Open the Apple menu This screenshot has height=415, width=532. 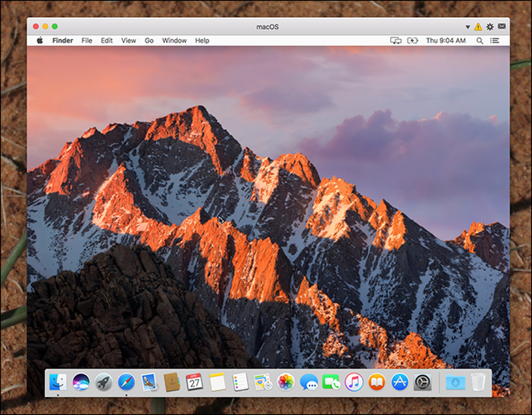coord(40,40)
